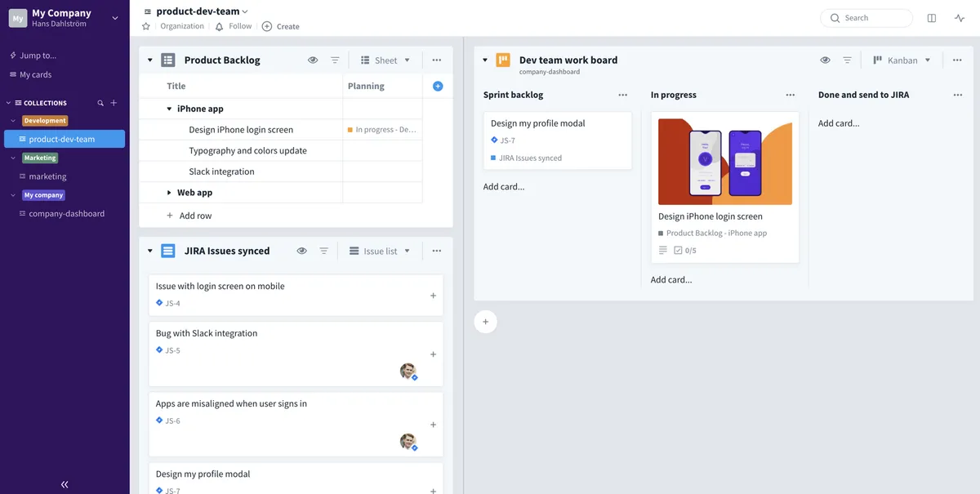Collapse the iPhone app row
The image size is (980, 494).
click(x=169, y=109)
